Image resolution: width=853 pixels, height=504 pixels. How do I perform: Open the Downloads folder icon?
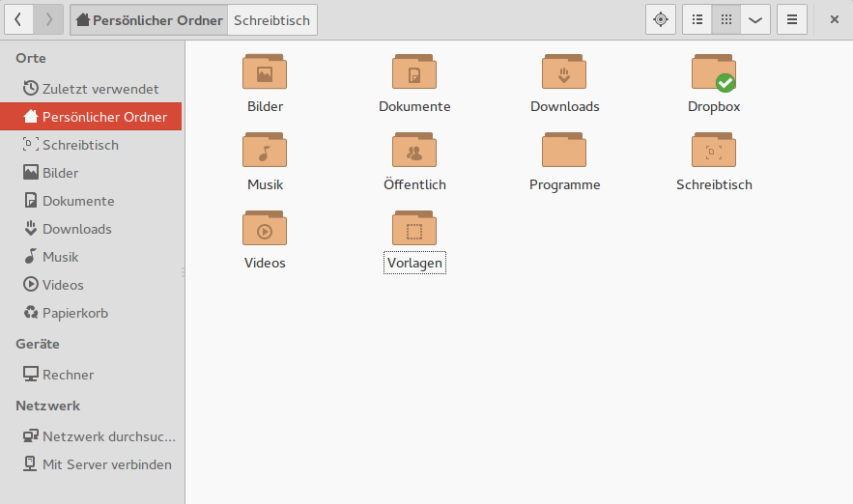coord(564,72)
